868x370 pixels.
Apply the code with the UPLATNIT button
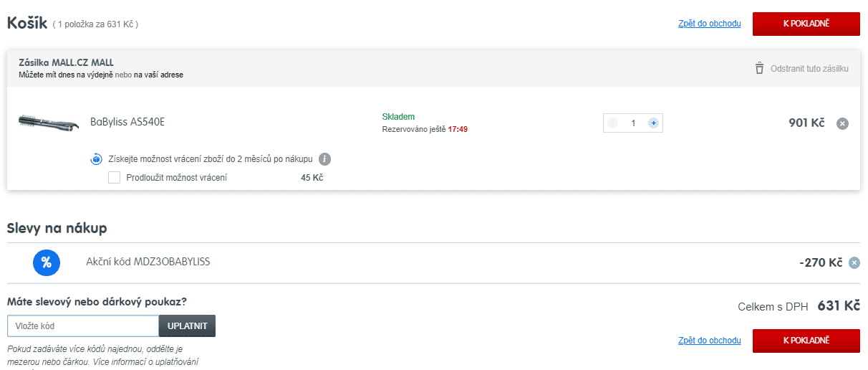(x=187, y=326)
